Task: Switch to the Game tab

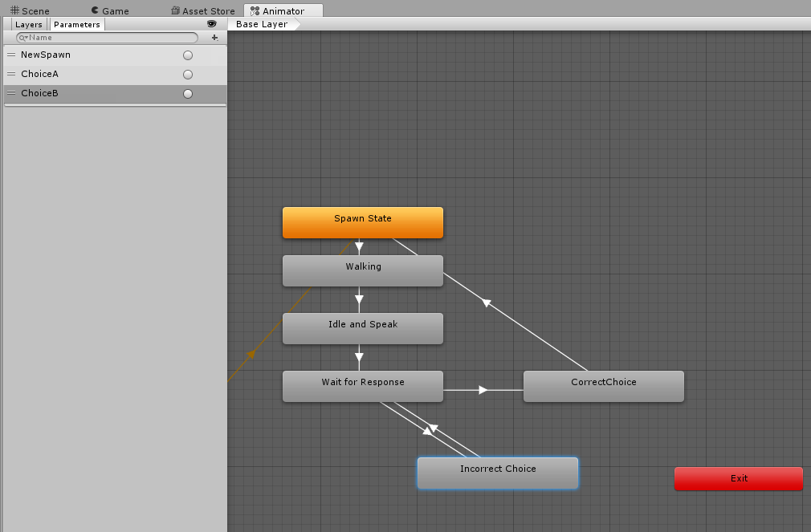Action: pos(110,11)
